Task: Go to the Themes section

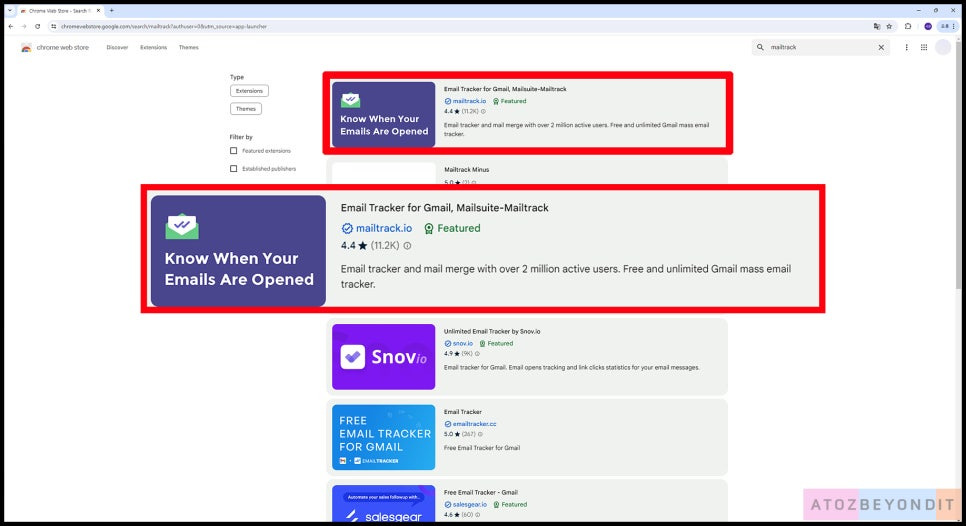Action: click(189, 47)
